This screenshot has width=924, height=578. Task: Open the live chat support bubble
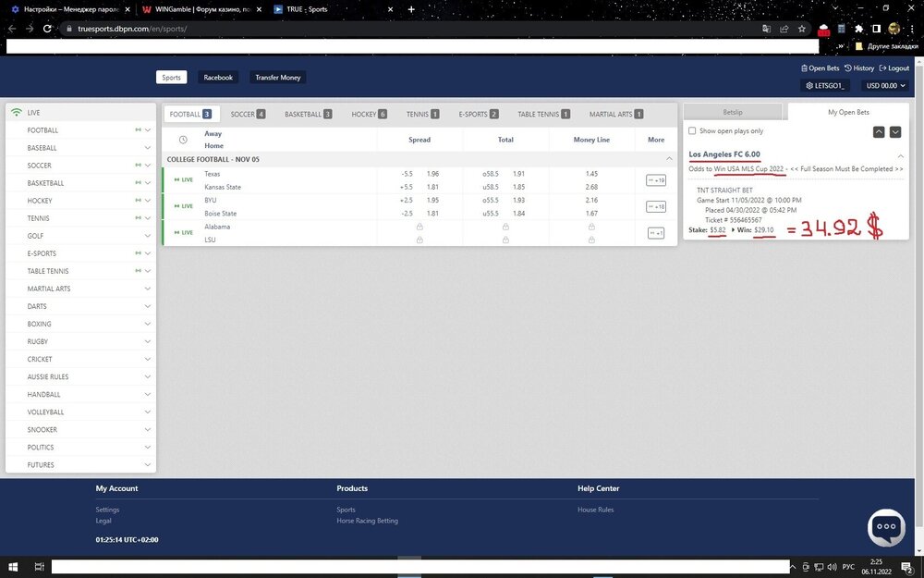coord(885,526)
